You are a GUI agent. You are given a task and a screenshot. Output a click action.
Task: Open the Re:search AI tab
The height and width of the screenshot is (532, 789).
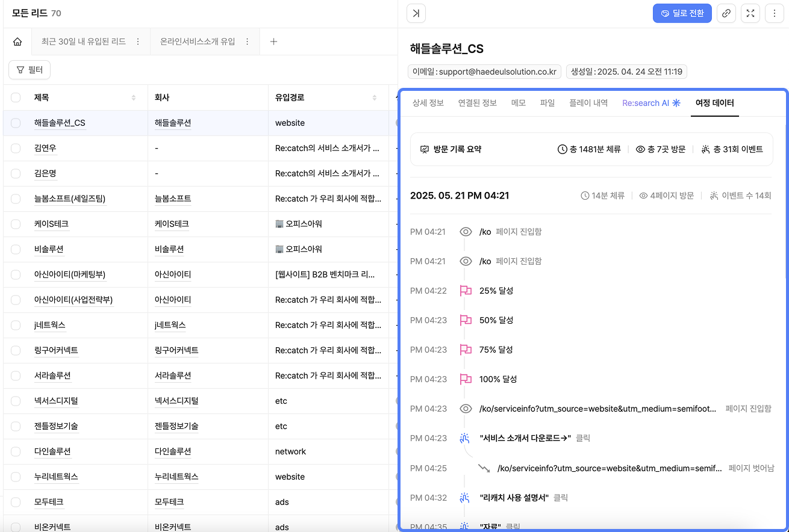point(650,103)
